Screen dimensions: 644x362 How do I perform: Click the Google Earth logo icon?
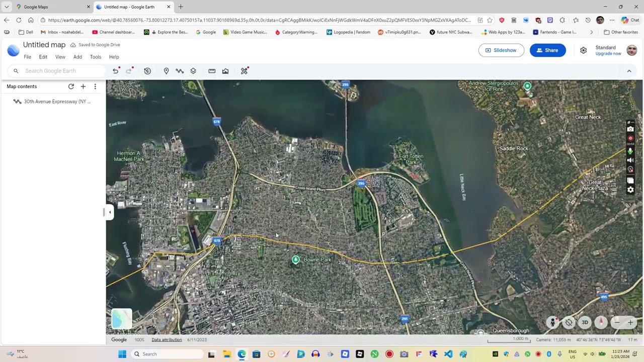tap(13, 50)
